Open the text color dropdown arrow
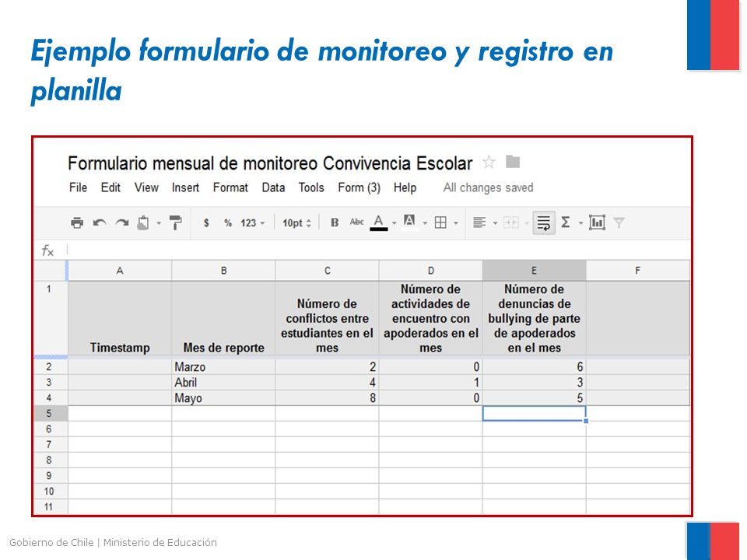 click(394, 223)
